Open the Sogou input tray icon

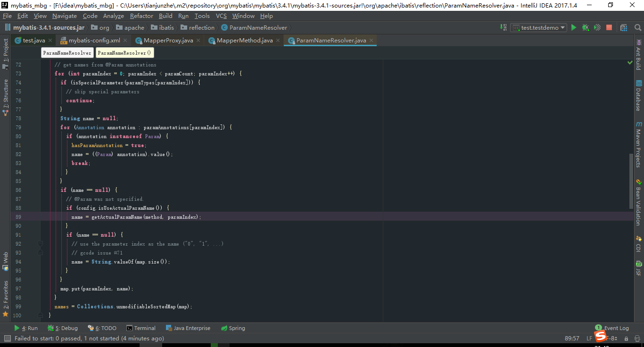click(600, 336)
